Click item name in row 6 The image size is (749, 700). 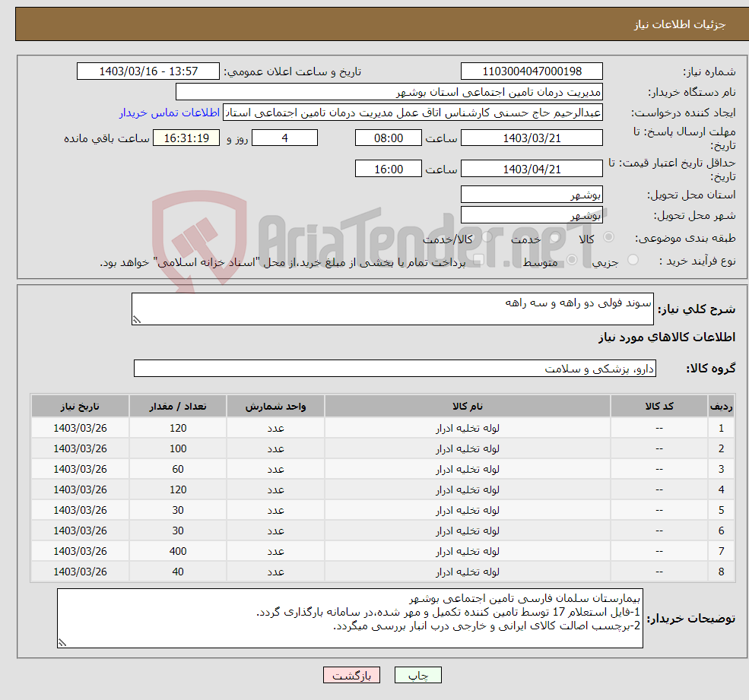tap(467, 531)
